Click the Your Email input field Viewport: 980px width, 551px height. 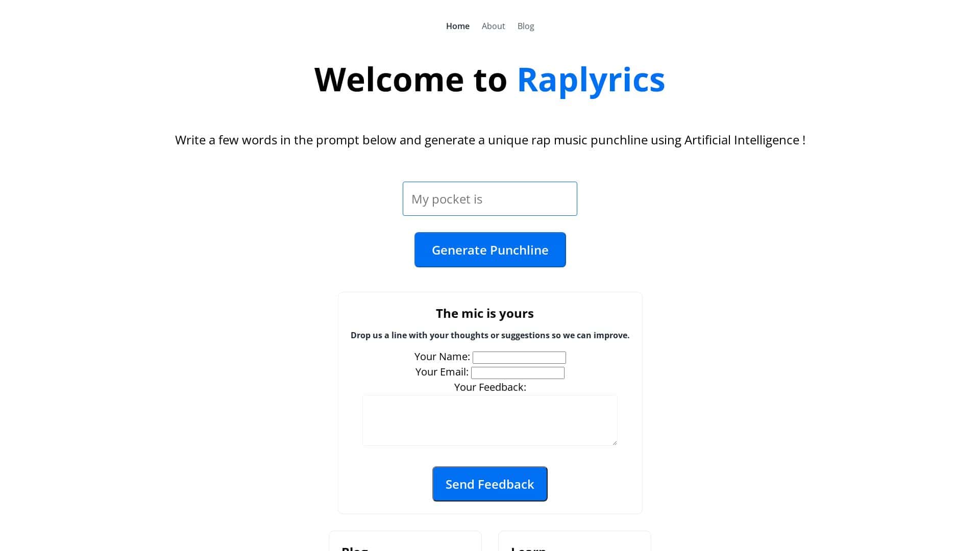click(517, 372)
